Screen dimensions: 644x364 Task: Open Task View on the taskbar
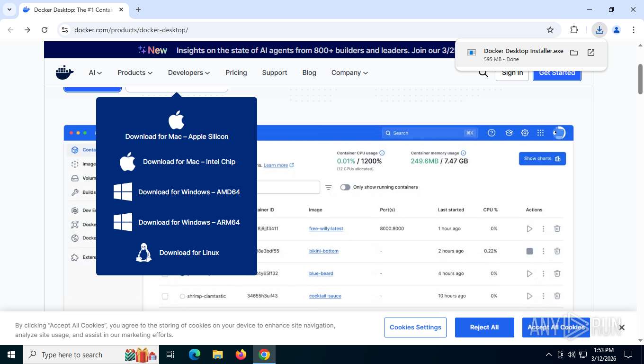click(x=170, y=355)
